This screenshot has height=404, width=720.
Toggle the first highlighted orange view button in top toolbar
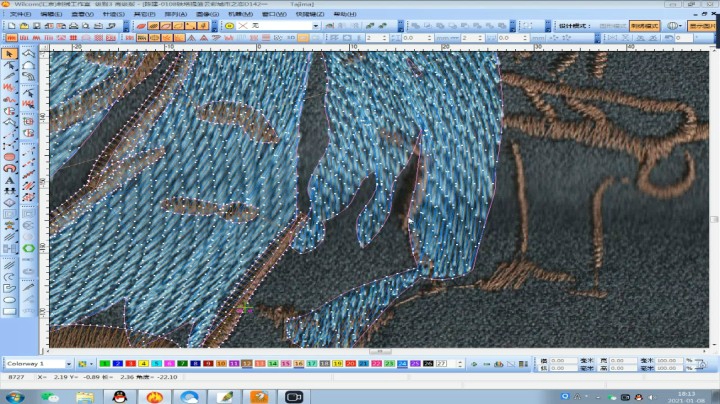(153, 26)
